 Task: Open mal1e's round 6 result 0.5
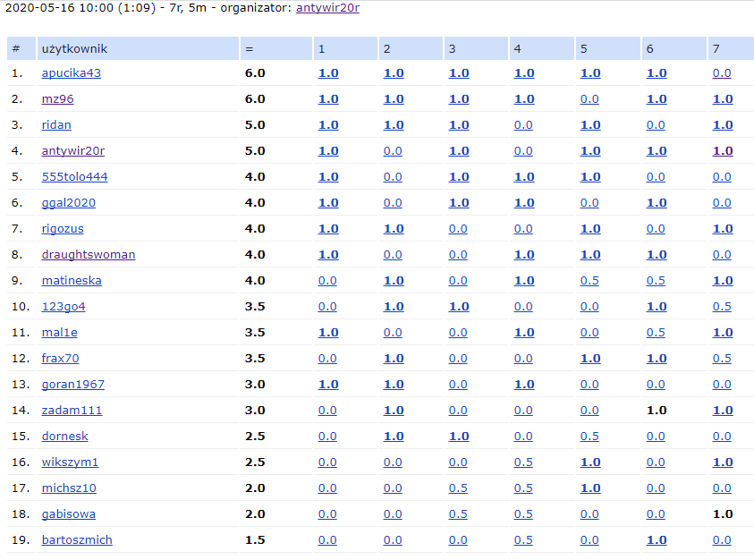(x=656, y=333)
